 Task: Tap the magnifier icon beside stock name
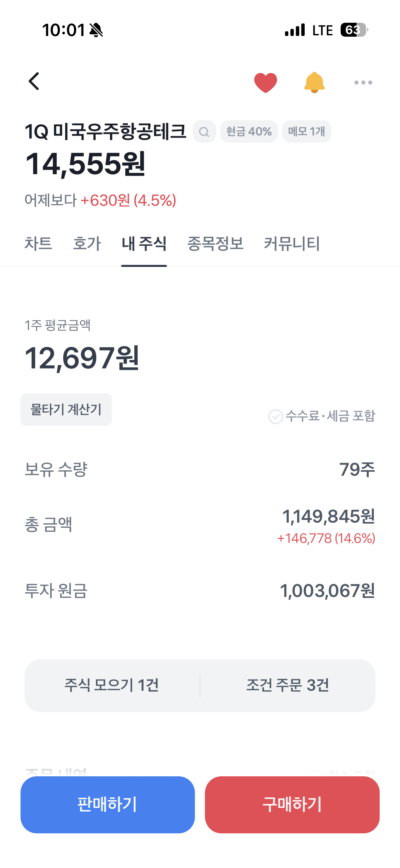point(204,131)
